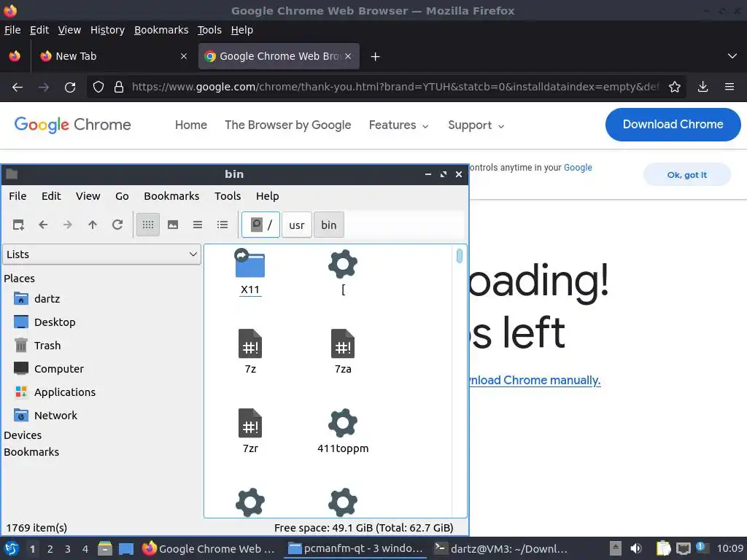The width and height of the screenshot is (747, 560).
Task: Go up to parent folder
Action: [93, 225]
